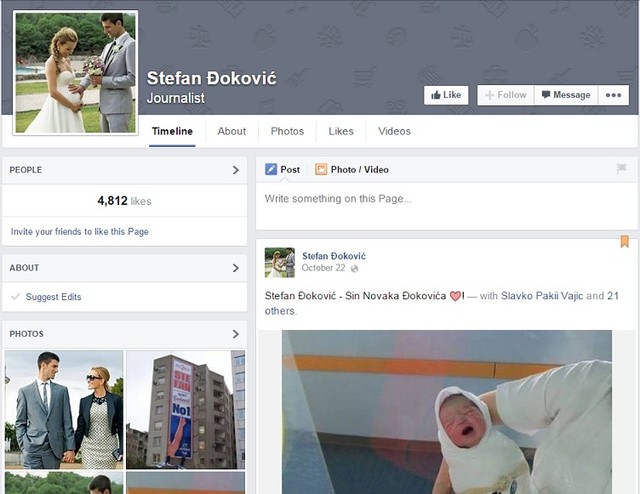The height and width of the screenshot is (494, 640).
Task: Open the Slavko Pakii Vajic profile link
Action: click(542, 296)
